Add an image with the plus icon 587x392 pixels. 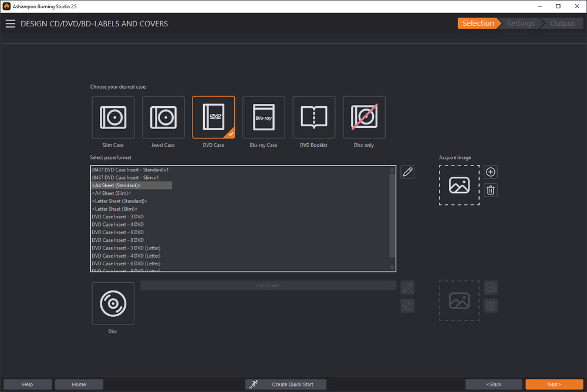click(491, 172)
